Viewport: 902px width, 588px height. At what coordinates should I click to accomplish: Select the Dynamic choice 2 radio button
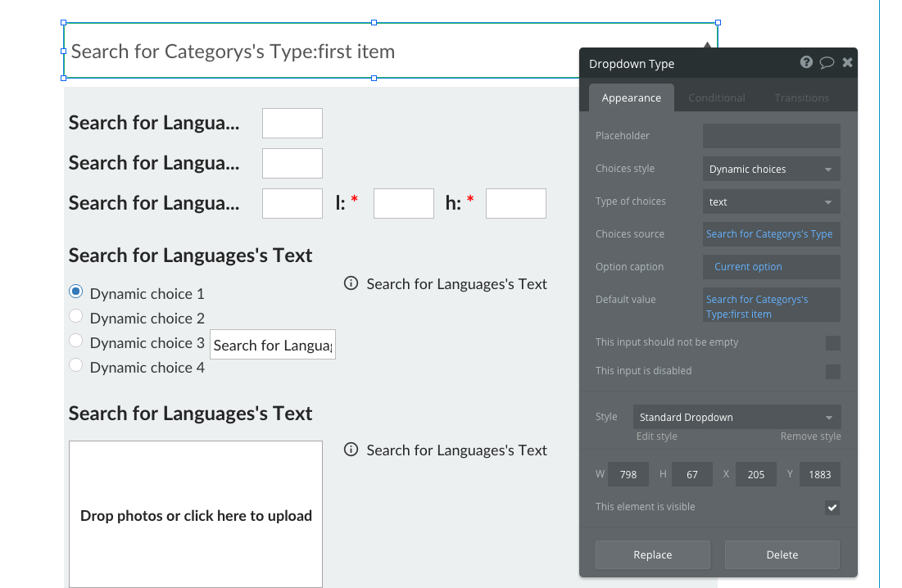(x=76, y=316)
